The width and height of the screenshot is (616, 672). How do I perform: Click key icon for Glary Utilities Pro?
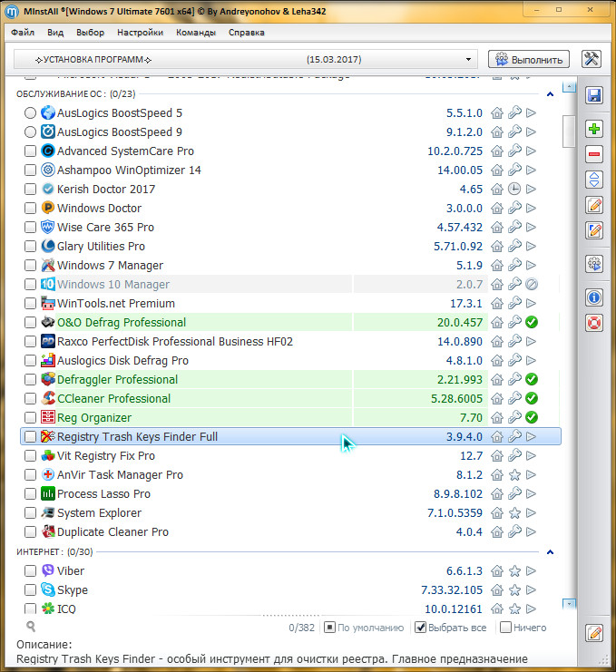tap(514, 247)
